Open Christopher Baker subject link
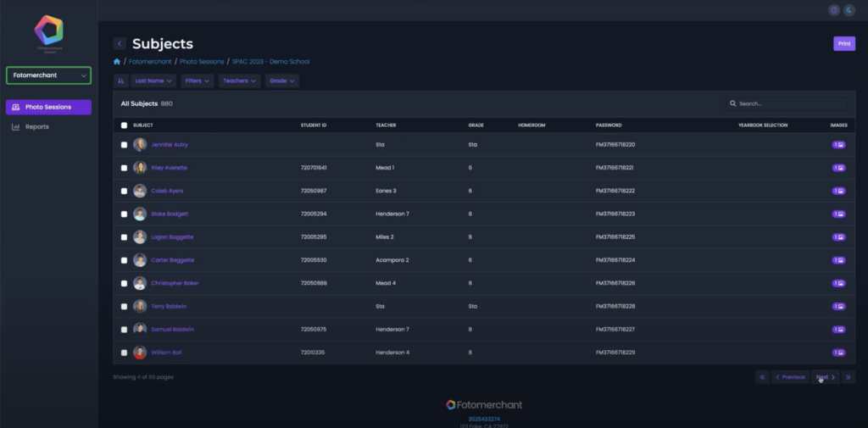Viewport: 868px width, 428px height. 175,283
